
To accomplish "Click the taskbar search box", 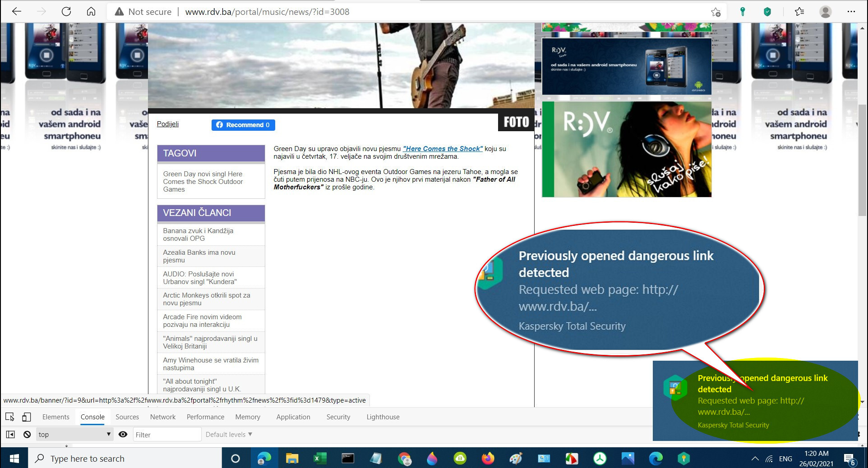I will [125, 459].
